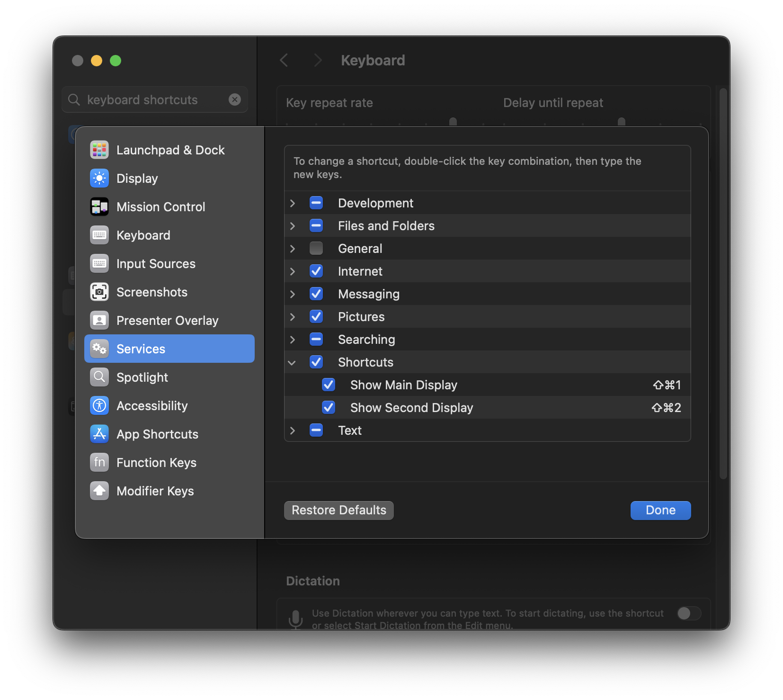Click the Spotlight magnifier icon
This screenshot has height=700, width=783.
point(99,377)
